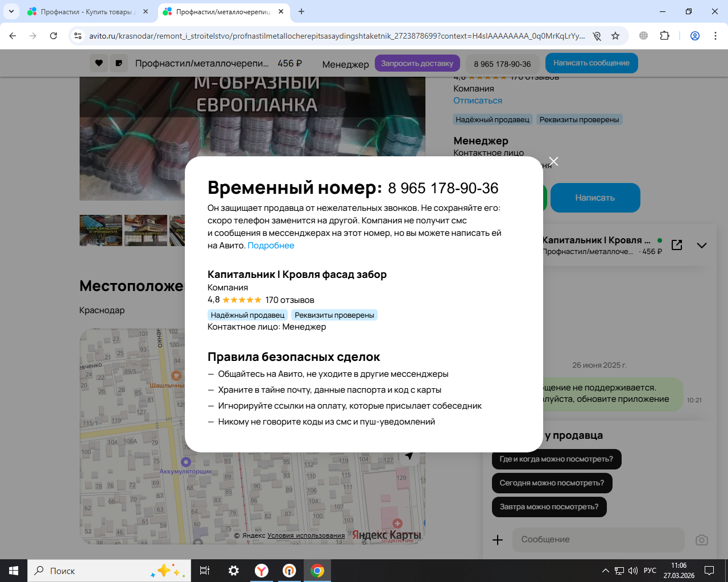Open the tab search dropdown arrow

tap(11, 11)
